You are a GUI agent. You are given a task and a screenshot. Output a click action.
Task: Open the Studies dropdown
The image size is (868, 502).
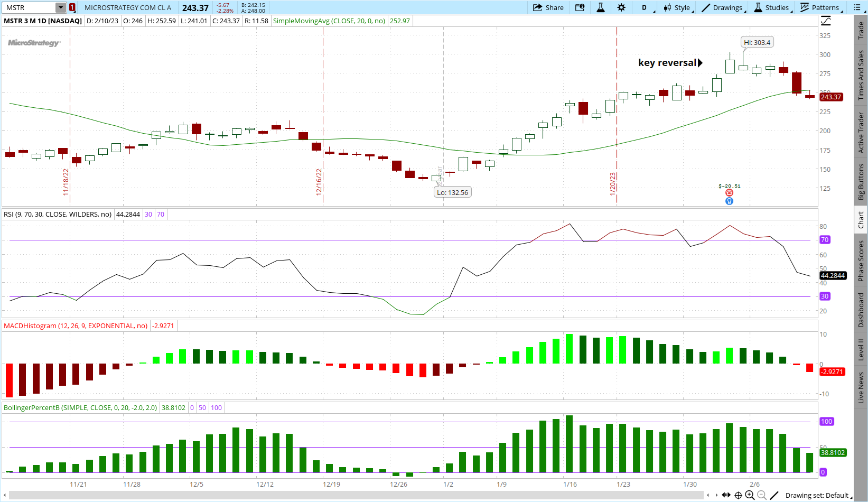pos(772,7)
